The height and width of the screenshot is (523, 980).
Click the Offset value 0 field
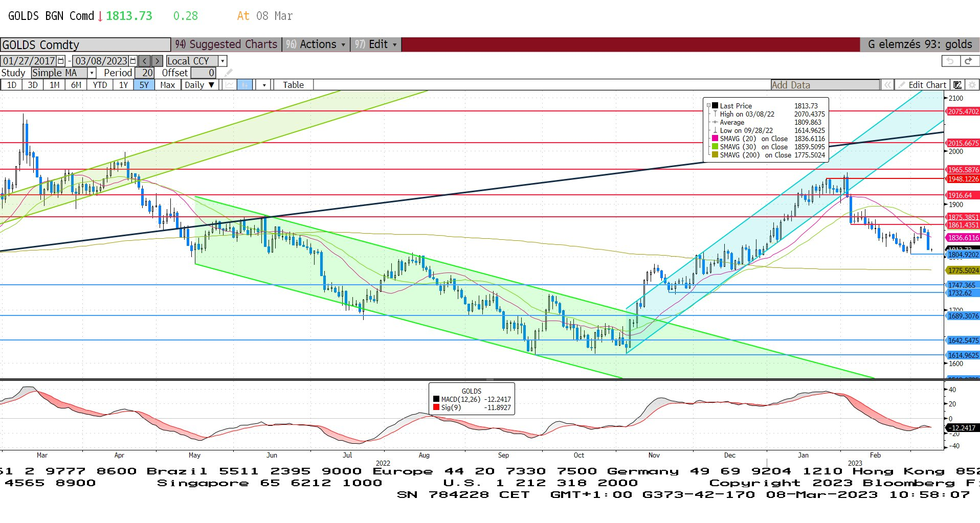pos(203,73)
